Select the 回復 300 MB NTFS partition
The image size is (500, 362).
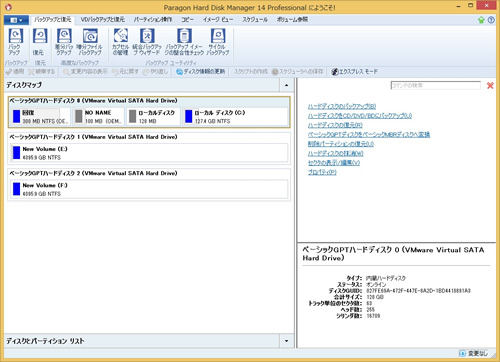40,117
